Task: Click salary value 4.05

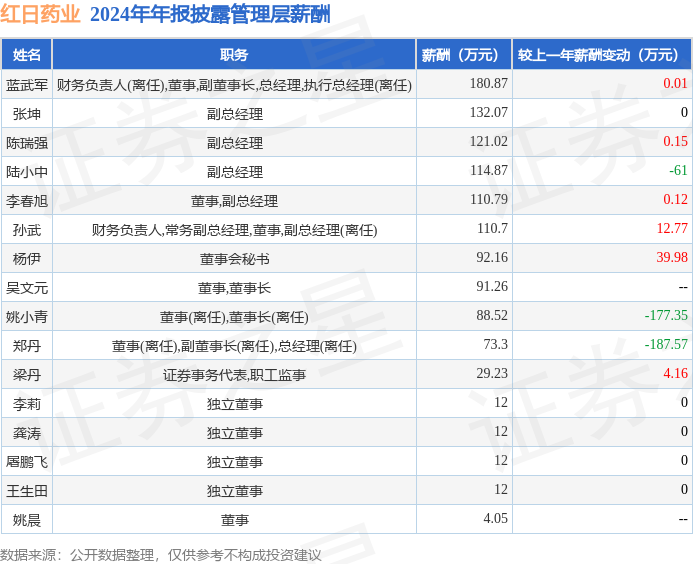Action: pos(495,518)
